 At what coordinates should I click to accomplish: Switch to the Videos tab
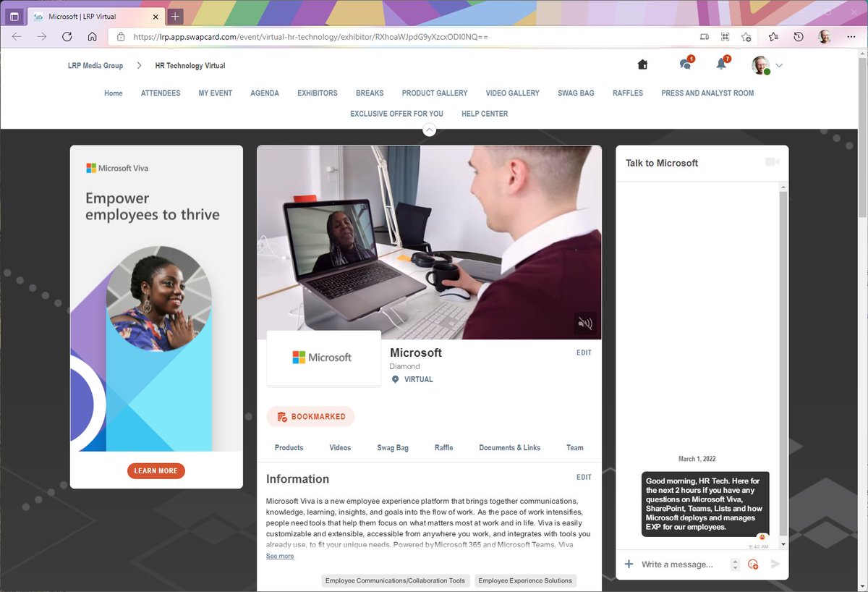tap(340, 448)
